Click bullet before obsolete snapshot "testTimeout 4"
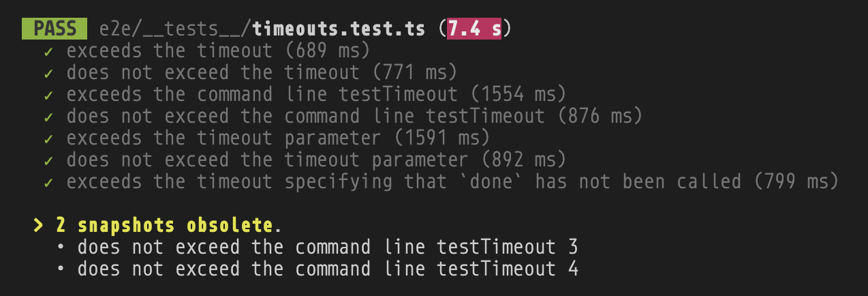Viewport: 868px width, 296px height. [x=61, y=269]
